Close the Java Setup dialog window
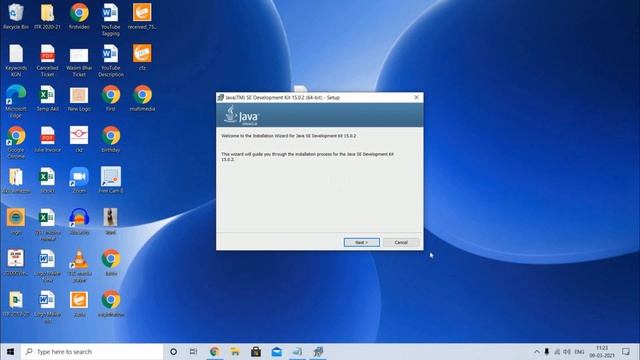Viewport: 640px width, 360px height. tap(416, 98)
